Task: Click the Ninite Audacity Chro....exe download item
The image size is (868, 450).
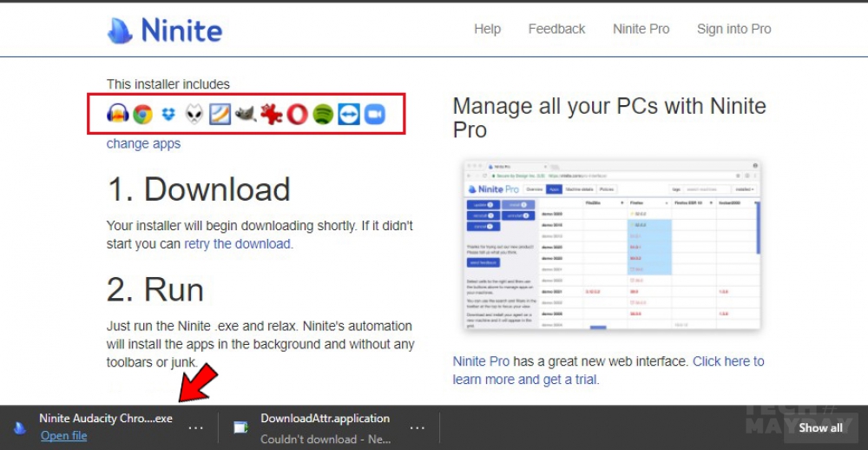Action: (x=106, y=419)
